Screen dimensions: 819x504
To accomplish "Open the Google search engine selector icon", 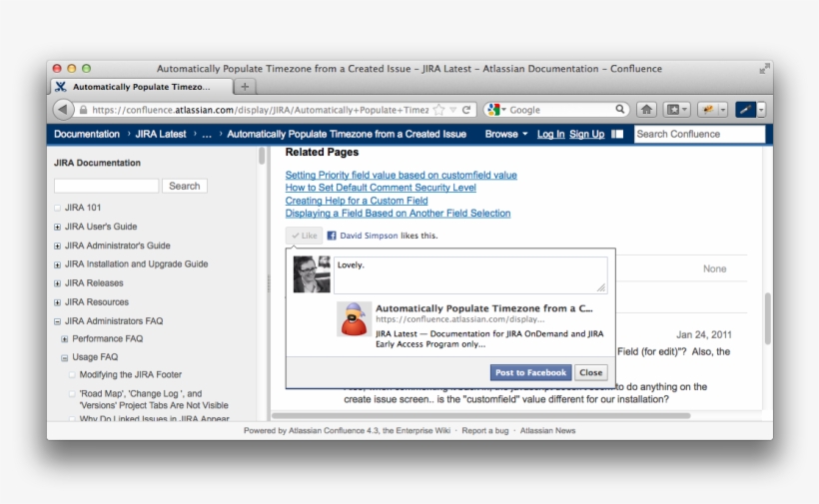I will click(496, 110).
